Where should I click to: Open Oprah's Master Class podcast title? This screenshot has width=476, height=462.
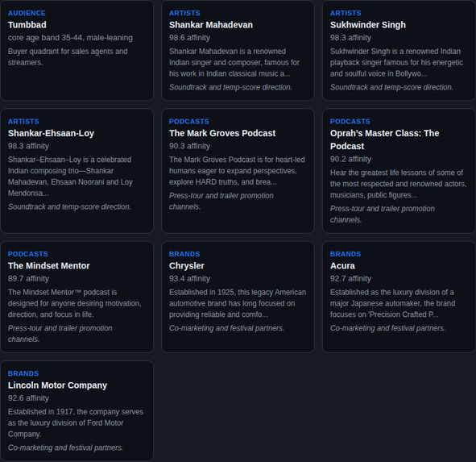pos(385,139)
